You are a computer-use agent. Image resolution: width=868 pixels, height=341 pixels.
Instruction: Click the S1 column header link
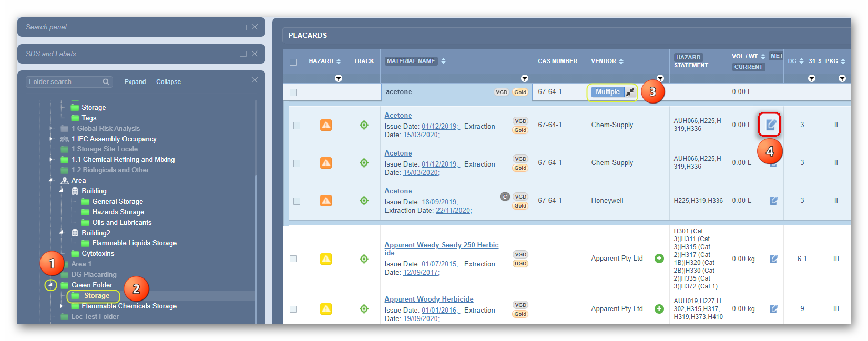tap(812, 61)
